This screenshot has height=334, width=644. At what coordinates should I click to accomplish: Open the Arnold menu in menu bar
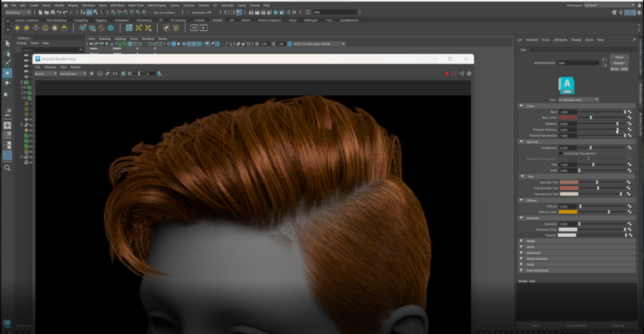point(254,5)
